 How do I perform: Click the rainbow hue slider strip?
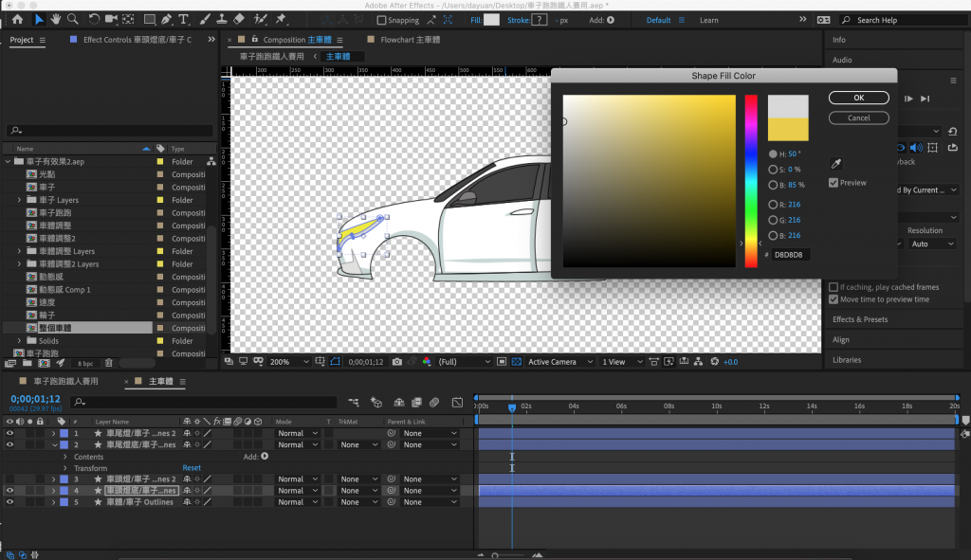(750, 180)
